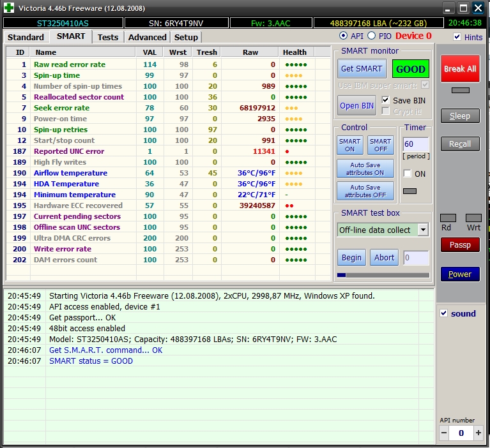Click the Wrt indicator light
This screenshot has width=490, height=448.
pos(473,218)
